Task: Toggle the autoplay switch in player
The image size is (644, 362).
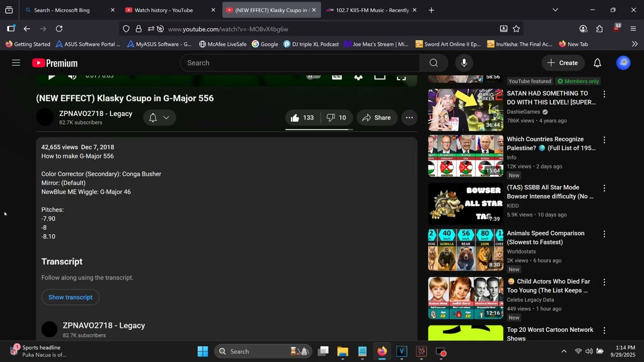Action: tap(313, 76)
